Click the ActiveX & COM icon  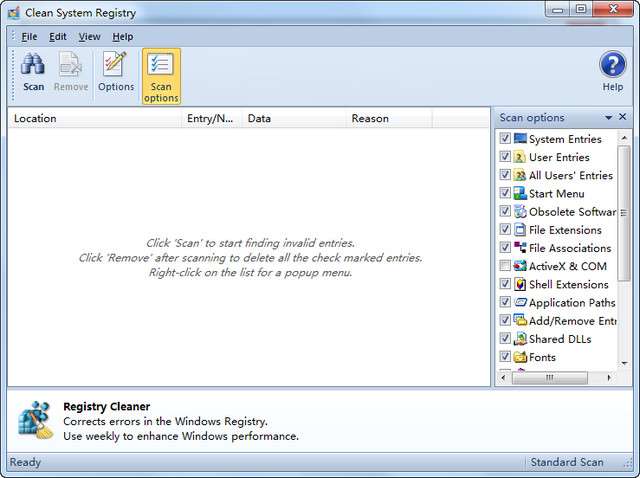[x=520, y=266]
